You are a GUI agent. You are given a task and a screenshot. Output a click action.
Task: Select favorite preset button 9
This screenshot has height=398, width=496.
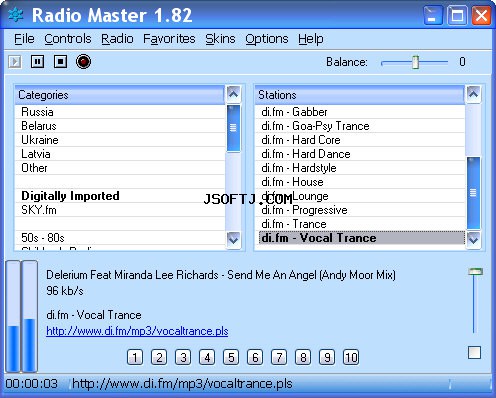click(x=327, y=357)
